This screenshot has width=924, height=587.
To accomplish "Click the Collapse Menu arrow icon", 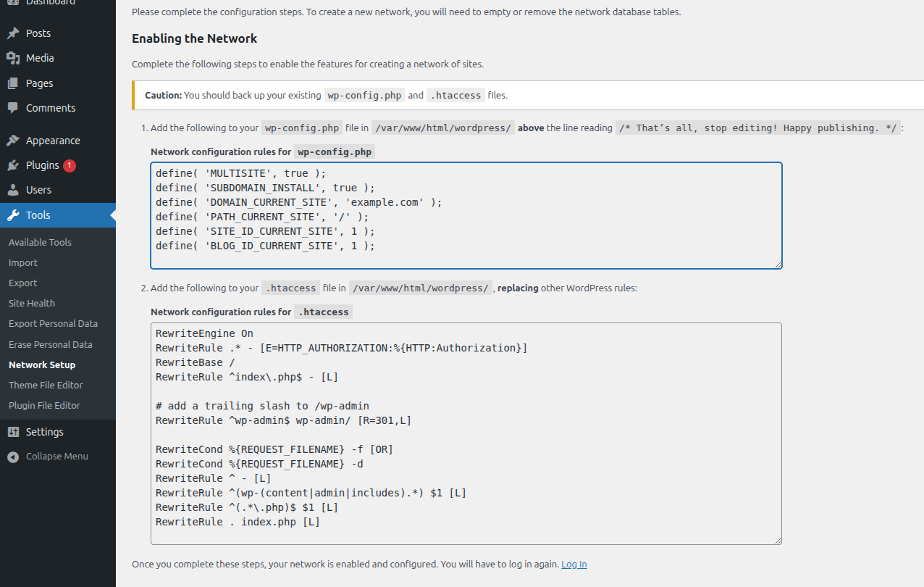I will (13, 457).
